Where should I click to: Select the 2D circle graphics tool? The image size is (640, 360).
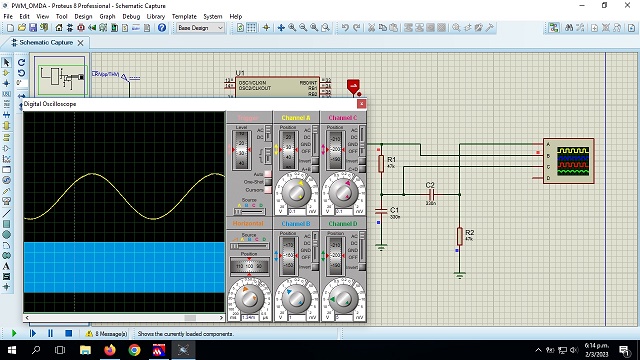(x=6, y=234)
